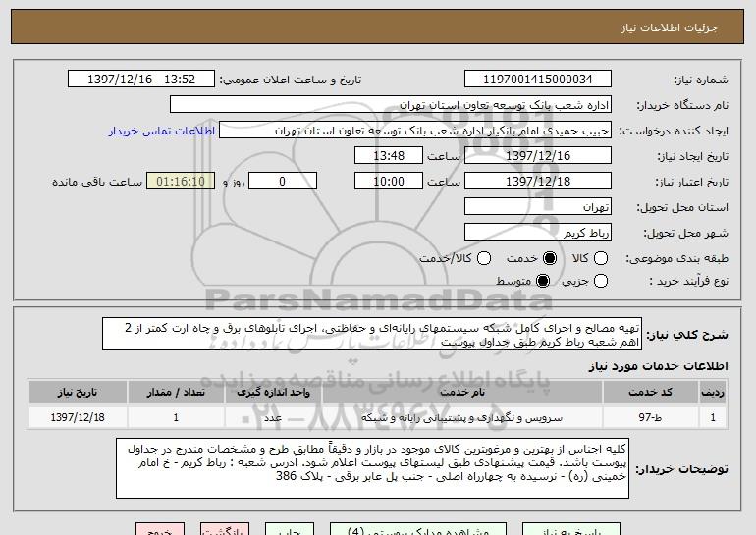
Task: Click the طبقه بندی موضوعی label
Action: click(676, 259)
